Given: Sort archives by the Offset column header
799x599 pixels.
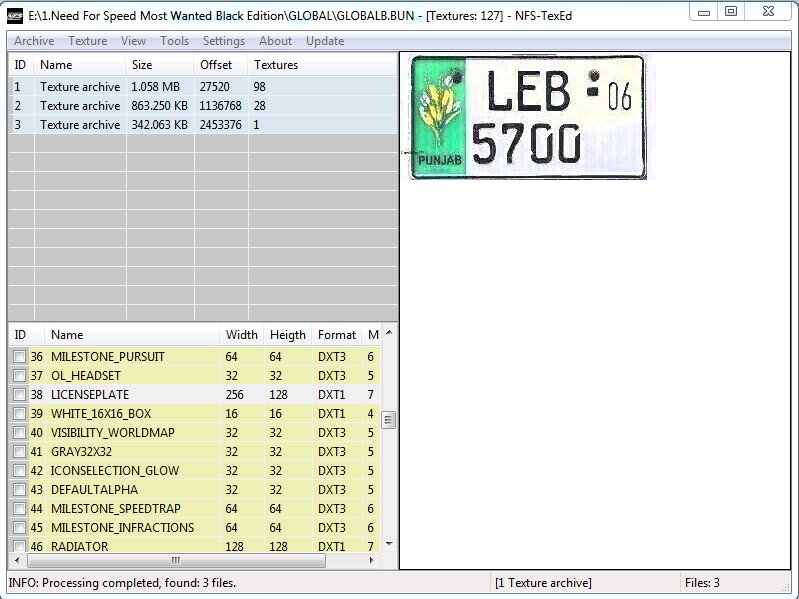Looking at the screenshot, I should pos(221,65).
